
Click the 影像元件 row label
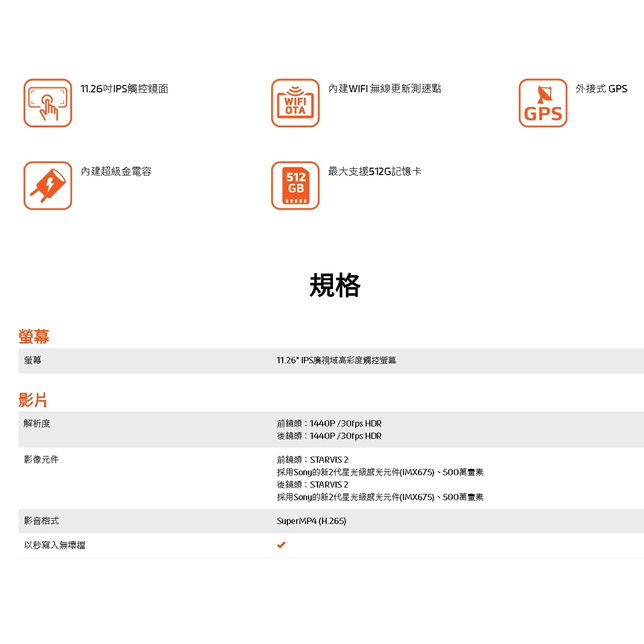click(41, 459)
